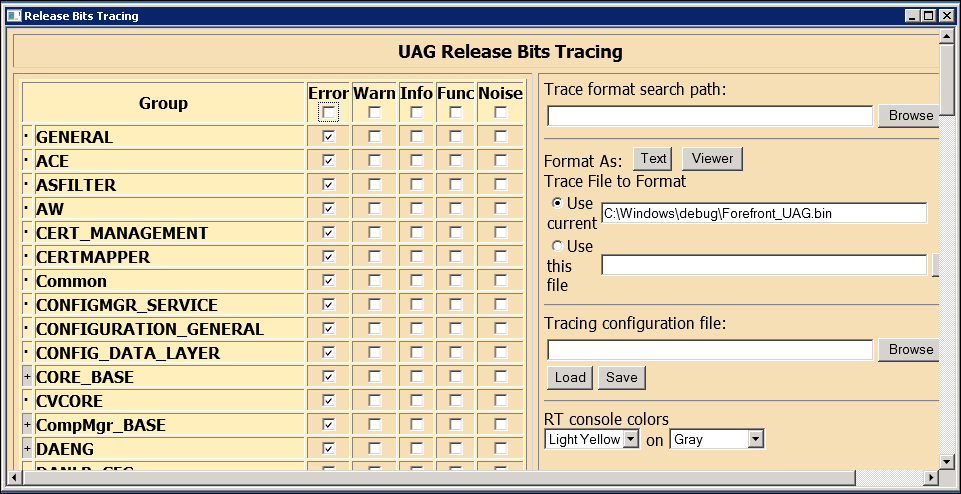
Task: Click the Text format button
Action: tap(653, 159)
